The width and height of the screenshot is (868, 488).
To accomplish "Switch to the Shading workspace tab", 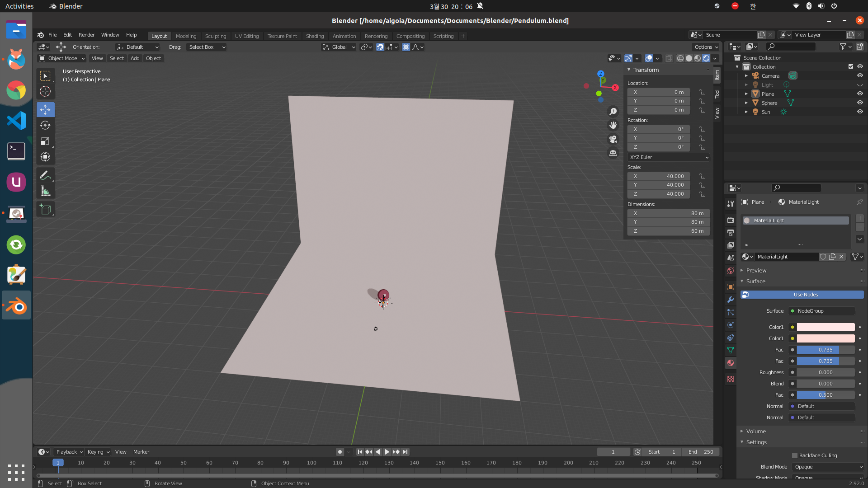I will [x=315, y=36].
